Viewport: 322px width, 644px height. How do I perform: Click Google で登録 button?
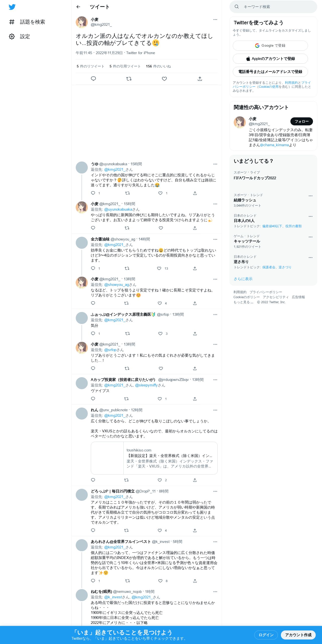270,46
